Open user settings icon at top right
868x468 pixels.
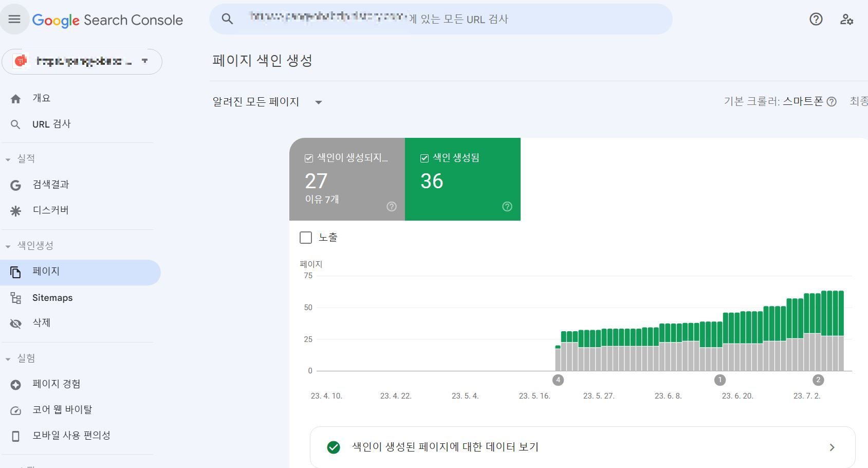click(x=846, y=20)
